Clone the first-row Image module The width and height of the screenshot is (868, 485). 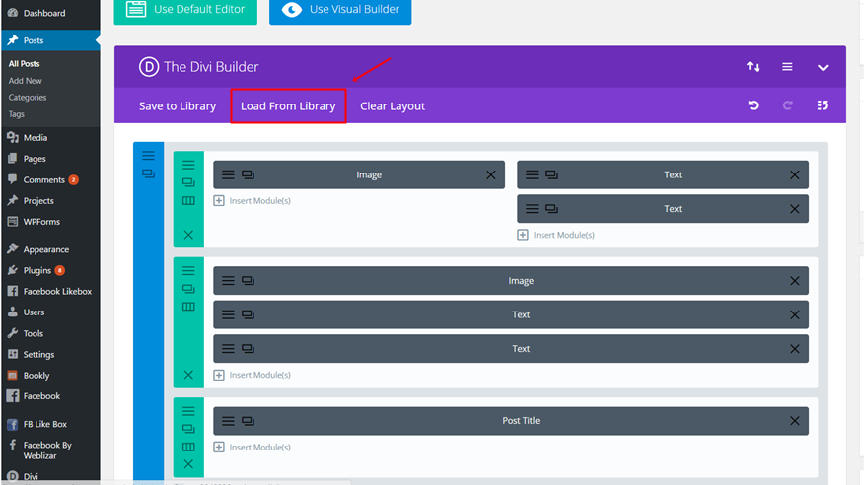pos(248,174)
